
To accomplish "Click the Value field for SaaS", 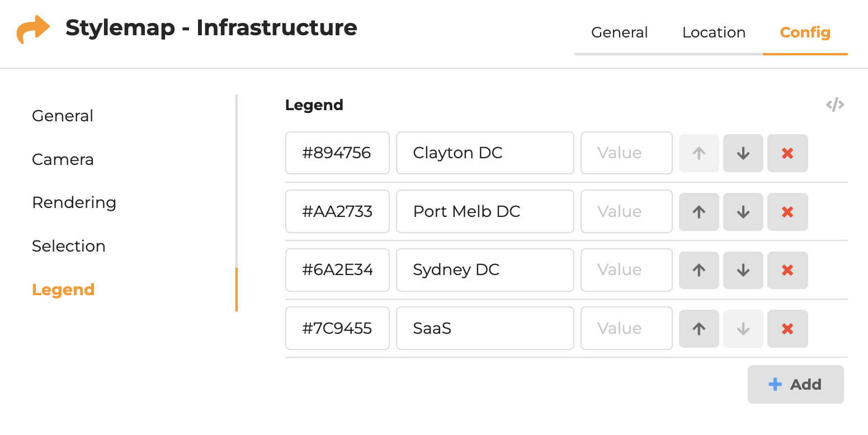I will click(x=626, y=329).
